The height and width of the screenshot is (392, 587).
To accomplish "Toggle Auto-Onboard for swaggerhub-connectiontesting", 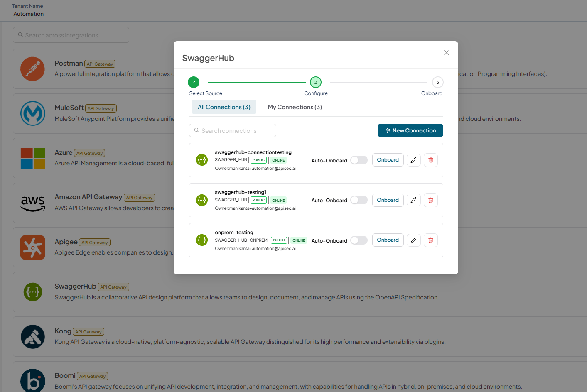I will click(x=359, y=160).
